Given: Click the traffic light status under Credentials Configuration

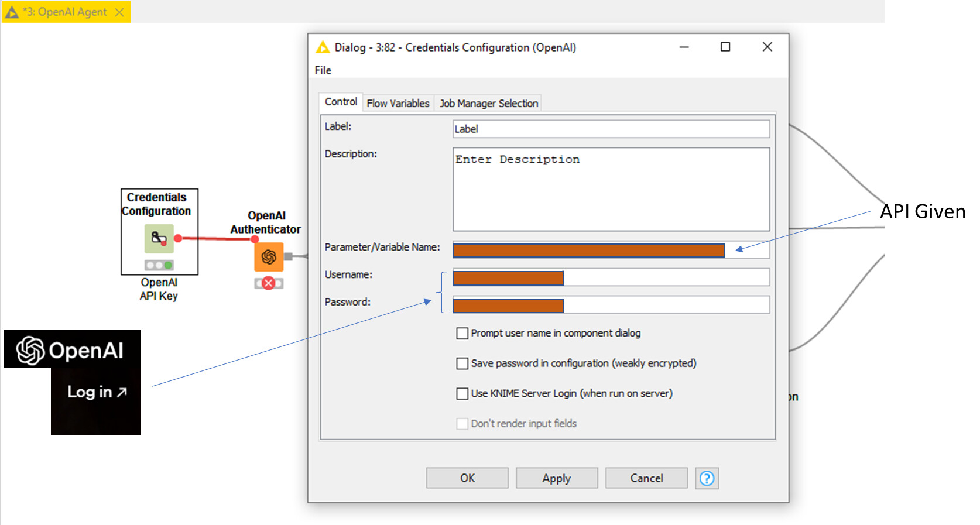Looking at the screenshot, I should [x=159, y=265].
